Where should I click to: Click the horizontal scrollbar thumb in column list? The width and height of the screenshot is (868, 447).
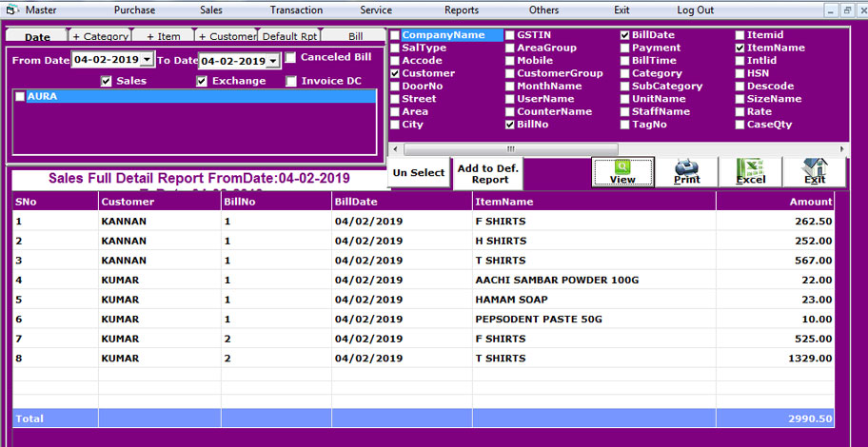510,149
